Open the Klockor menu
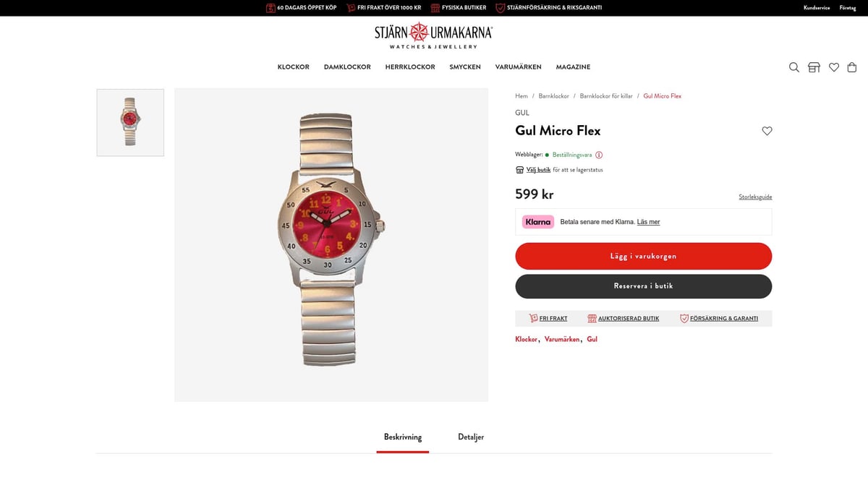Image resolution: width=868 pixels, height=488 pixels. [293, 67]
